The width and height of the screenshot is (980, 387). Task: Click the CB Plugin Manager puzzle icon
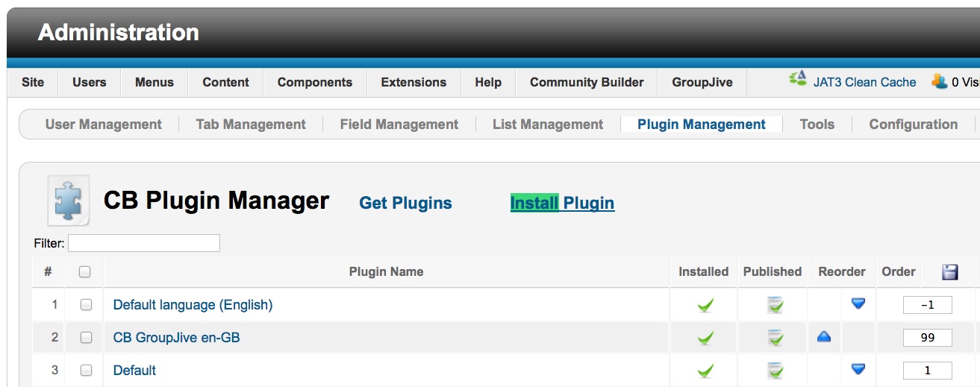69,201
